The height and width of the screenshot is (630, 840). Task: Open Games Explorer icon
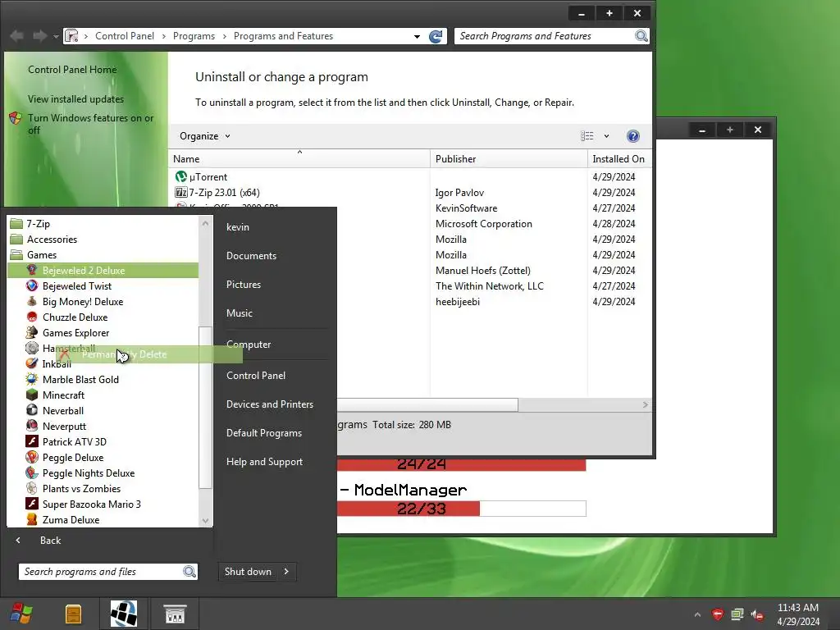(32, 333)
